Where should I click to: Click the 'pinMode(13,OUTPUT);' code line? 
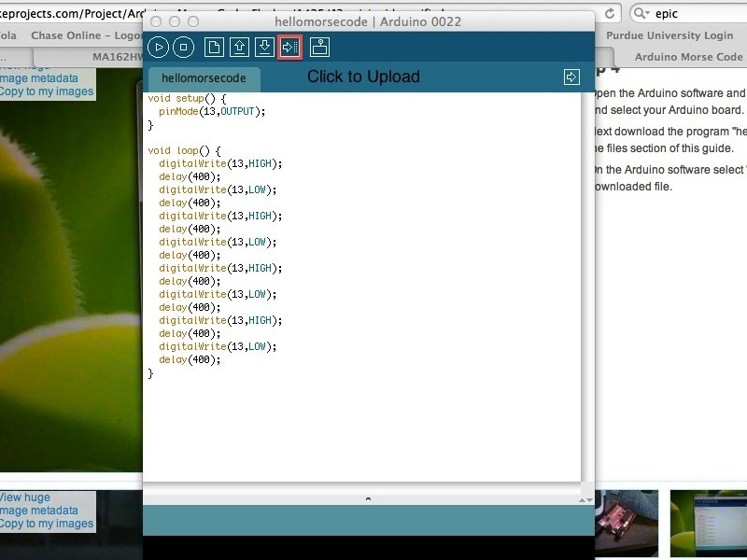[212, 112]
